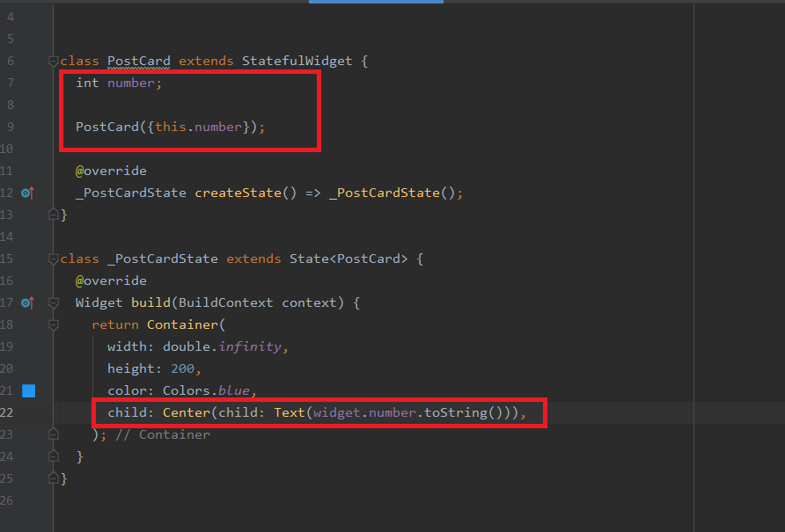Screen dimensions: 785x532
Task: Click the createState method name
Action: (238, 193)
